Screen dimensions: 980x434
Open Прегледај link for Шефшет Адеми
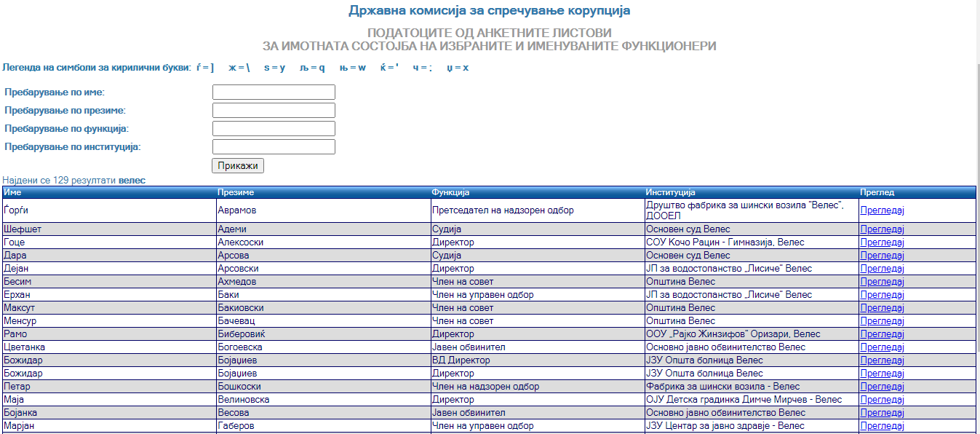pyautogui.click(x=882, y=229)
